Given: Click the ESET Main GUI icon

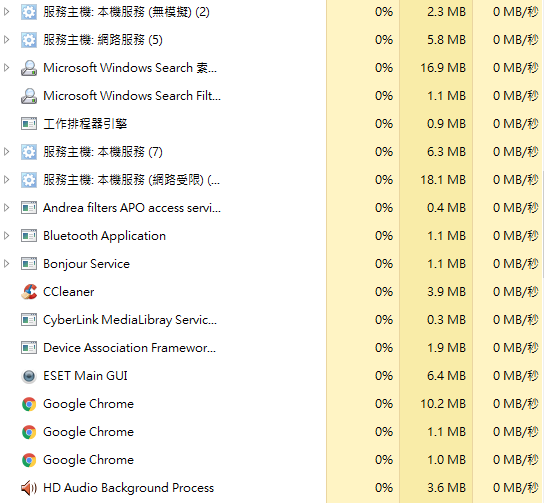Looking at the screenshot, I should (x=29, y=376).
